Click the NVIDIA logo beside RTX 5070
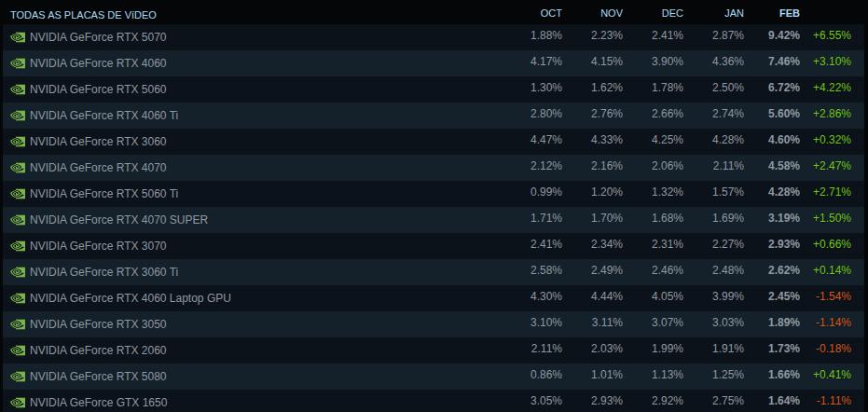 pyautogui.click(x=17, y=36)
